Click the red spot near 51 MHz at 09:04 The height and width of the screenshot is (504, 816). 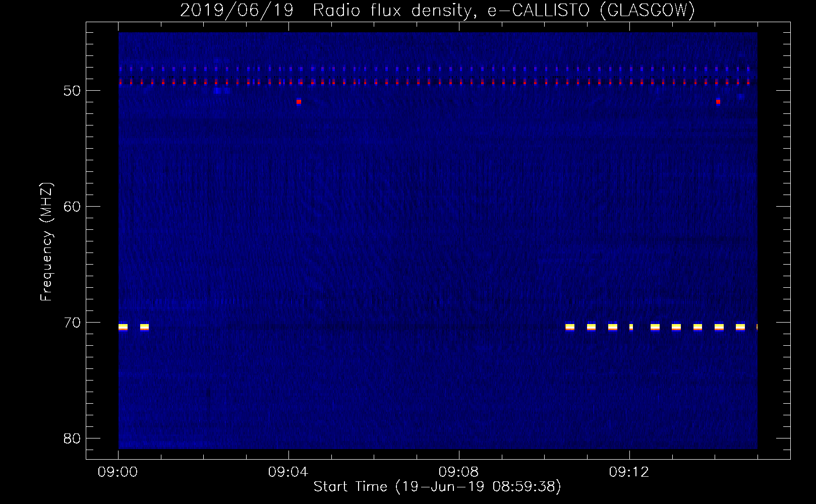[299, 102]
